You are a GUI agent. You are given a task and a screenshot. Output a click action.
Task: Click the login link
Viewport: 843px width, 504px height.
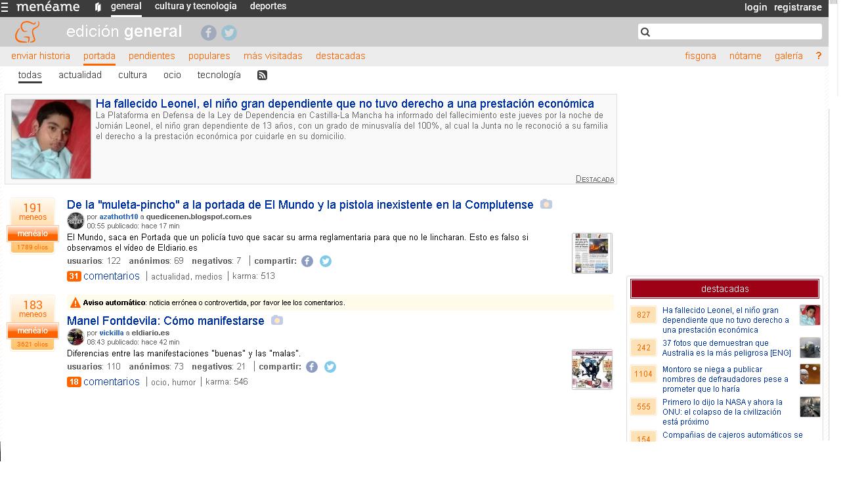(x=755, y=7)
